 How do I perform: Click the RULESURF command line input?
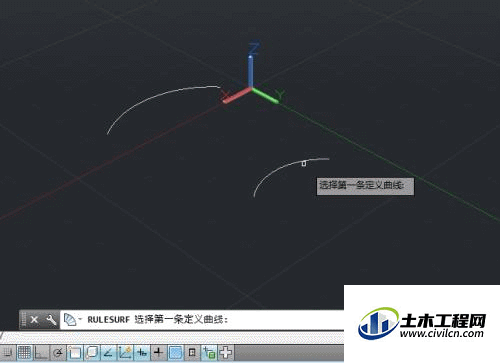click(202, 320)
